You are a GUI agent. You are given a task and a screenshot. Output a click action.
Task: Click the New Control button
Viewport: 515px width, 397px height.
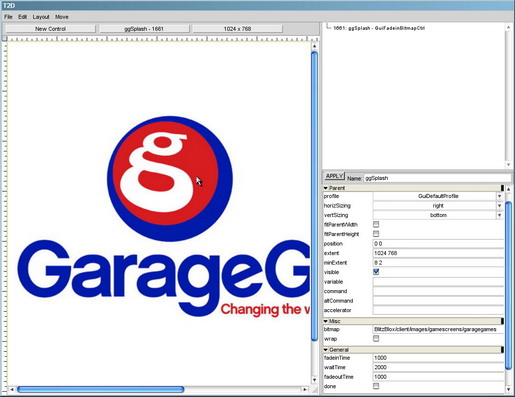coord(50,29)
